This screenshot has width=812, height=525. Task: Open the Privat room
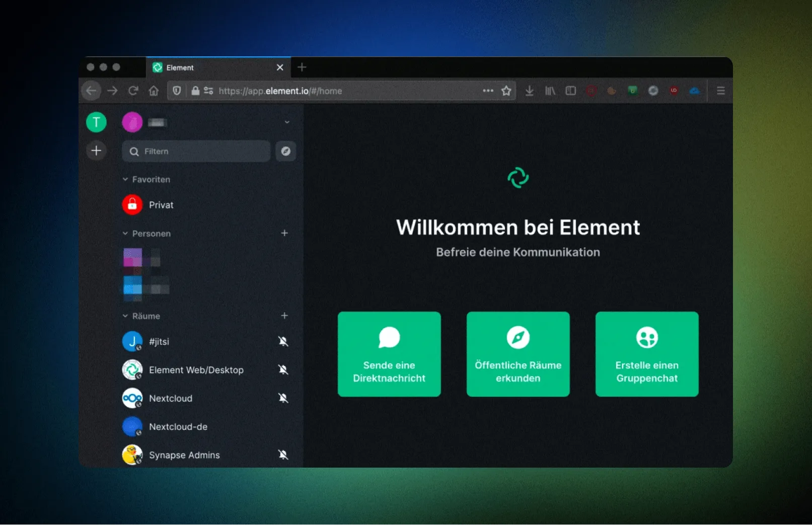coord(209,205)
